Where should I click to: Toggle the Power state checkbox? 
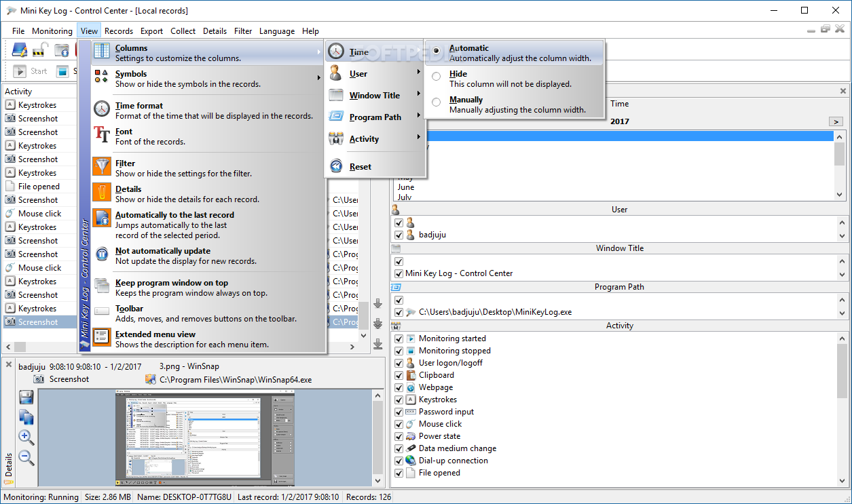[399, 436]
